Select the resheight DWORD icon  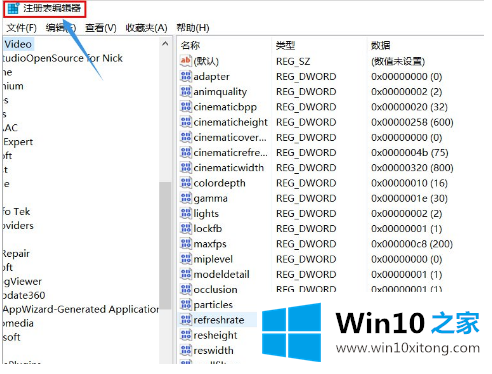tap(186, 335)
